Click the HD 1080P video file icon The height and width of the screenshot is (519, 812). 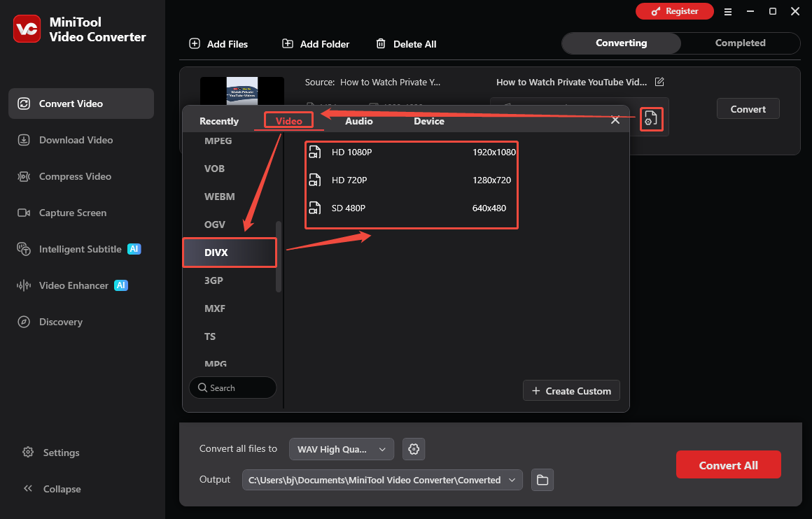pyautogui.click(x=315, y=152)
